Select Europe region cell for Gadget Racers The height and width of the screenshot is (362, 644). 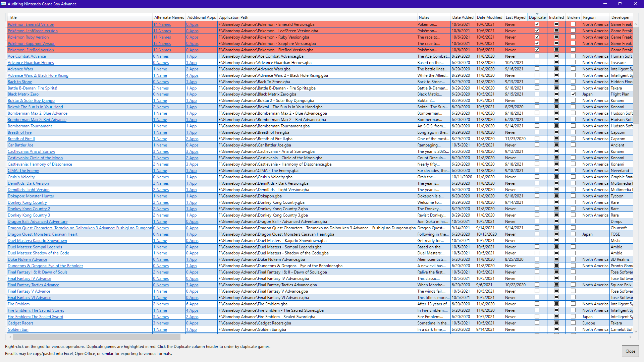[x=595, y=323]
